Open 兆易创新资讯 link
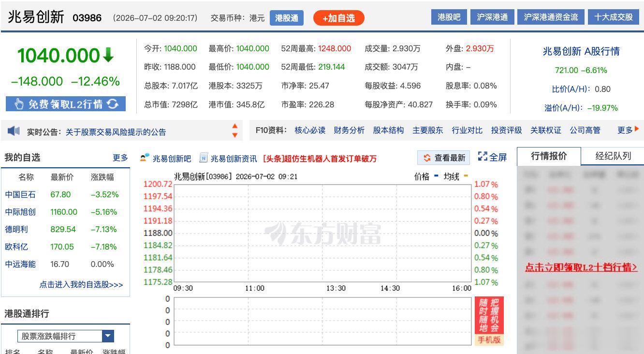The width and height of the screenshot is (644, 354). click(234, 159)
